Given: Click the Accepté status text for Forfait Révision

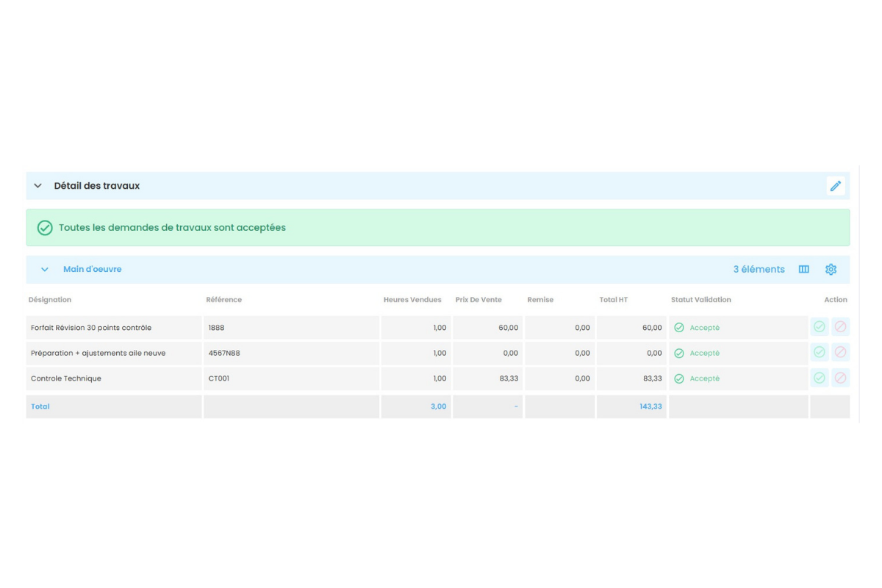Looking at the screenshot, I should (705, 328).
